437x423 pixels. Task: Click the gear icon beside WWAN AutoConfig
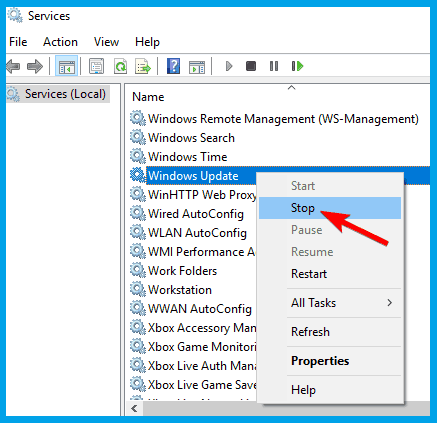pos(138,308)
